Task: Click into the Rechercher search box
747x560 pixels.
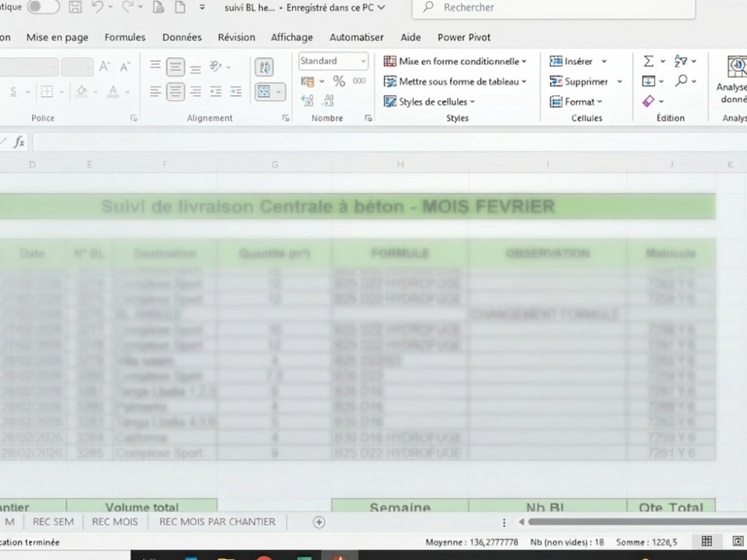Action: point(553,7)
